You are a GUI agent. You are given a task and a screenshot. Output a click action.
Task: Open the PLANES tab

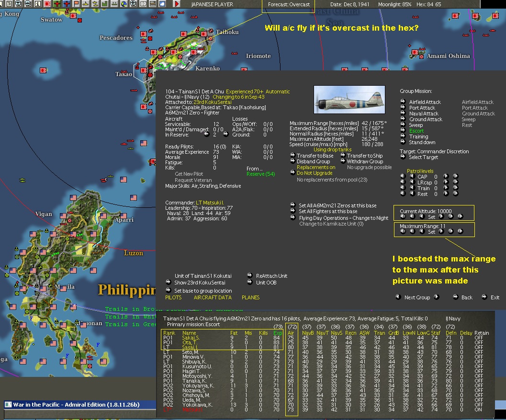coord(250,298)
